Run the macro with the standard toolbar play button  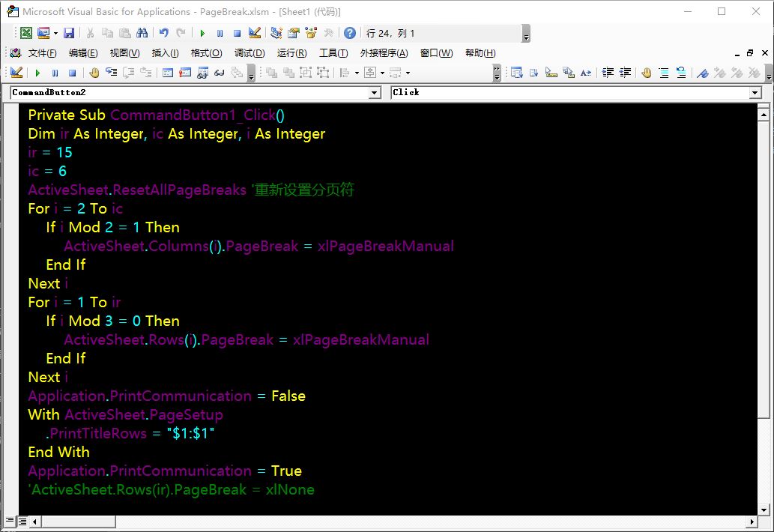coord(202,33)
